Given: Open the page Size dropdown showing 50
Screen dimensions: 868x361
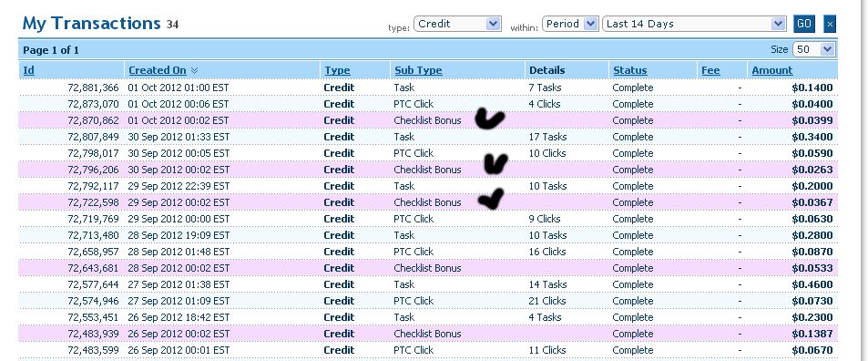Looking at the screenshot, I should tap(813, 49).
